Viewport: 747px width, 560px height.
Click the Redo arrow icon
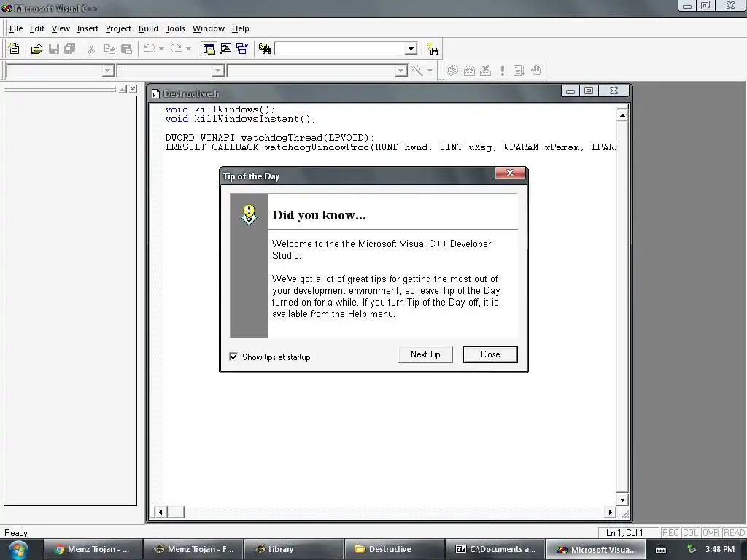(176, 49)
